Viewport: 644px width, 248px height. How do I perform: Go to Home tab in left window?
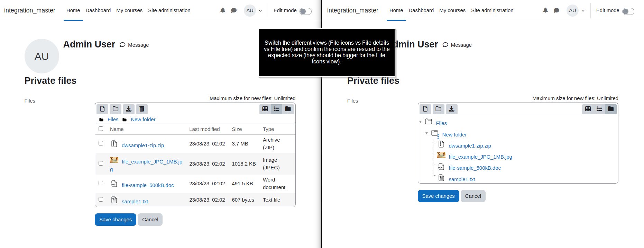coord(73,10)
